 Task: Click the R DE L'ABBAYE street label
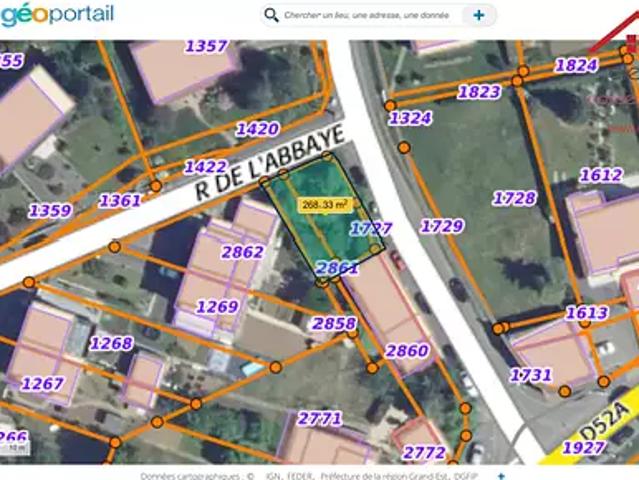[x=270, y=162]
